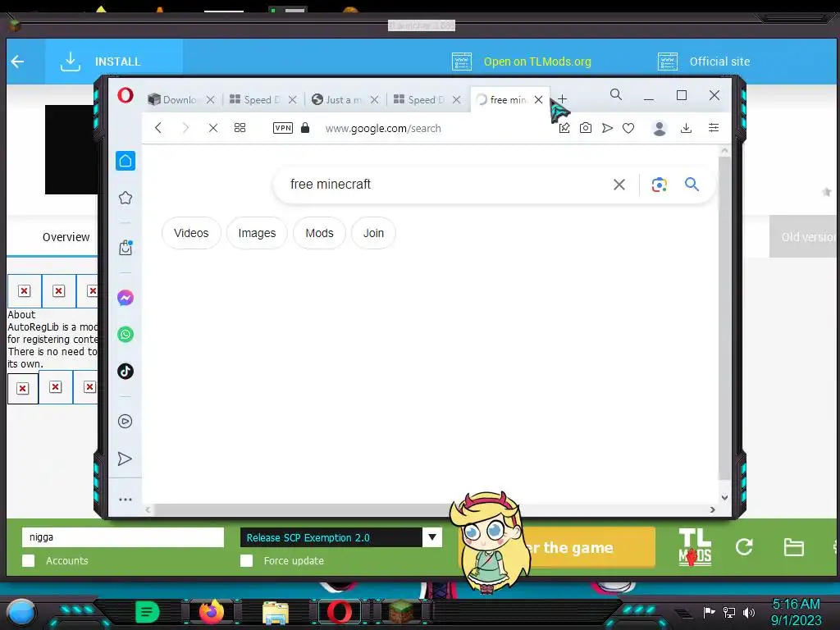The height and width of the screenshot is (630, 840).
Task: Clear the Google search query
Action: pyautogui.click(x=619, y=185)
